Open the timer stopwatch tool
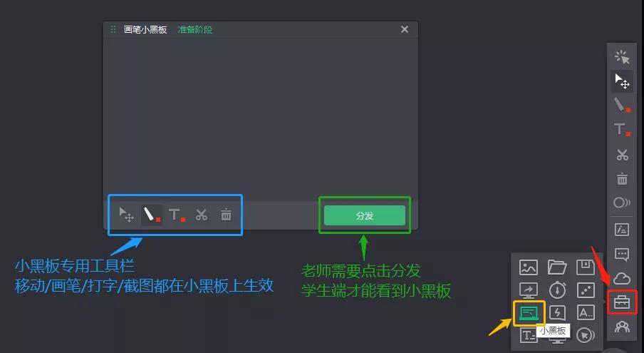Image resolution: width=644 pixels, height=353 pixels. (x=557, y=290)
